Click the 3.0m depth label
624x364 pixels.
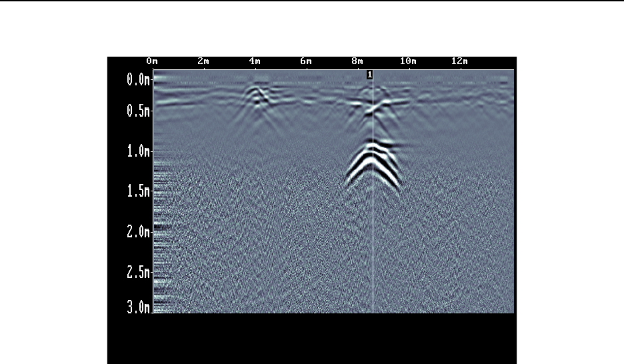click(x=138, y=307)
